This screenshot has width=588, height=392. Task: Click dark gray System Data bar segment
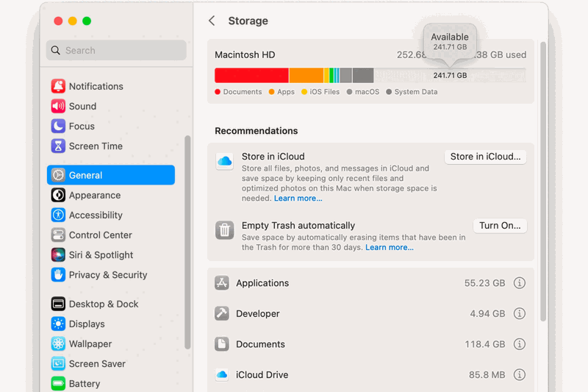coord(363,76)
